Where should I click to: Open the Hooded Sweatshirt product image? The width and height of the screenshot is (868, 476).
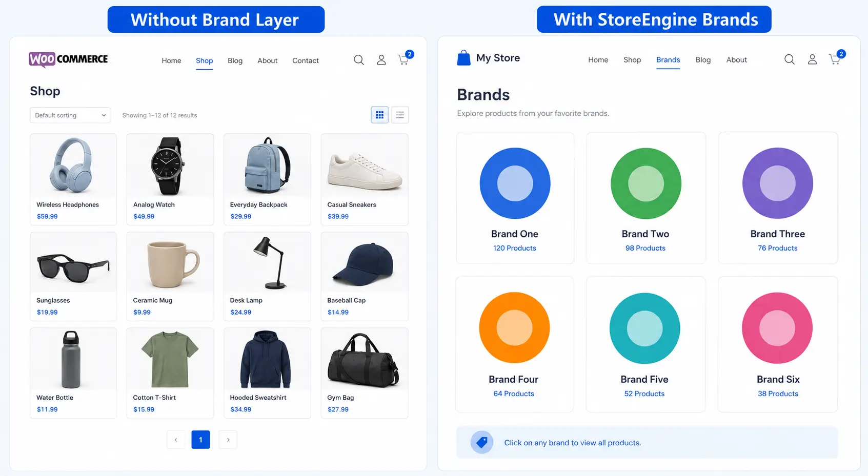[x=267, y=359]
